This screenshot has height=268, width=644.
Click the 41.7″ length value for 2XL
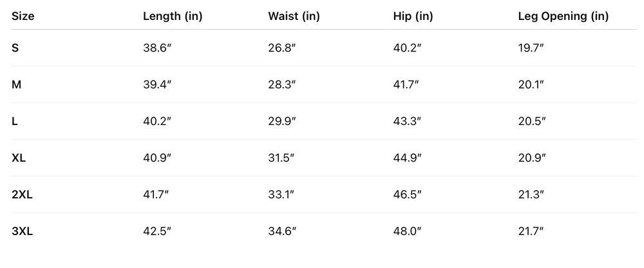(156, 195)
